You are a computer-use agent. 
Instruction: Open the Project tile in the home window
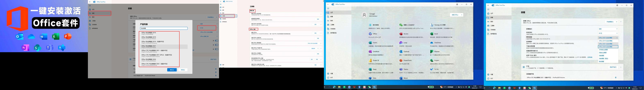pyautogui.click(x=443, y=62)
